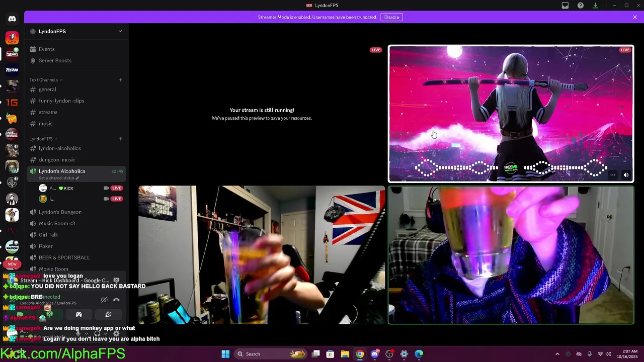Image resolution: width=644 pixels, height=362 pixels.
Task: Open the general text channel
Action: (x=76, y=89)
